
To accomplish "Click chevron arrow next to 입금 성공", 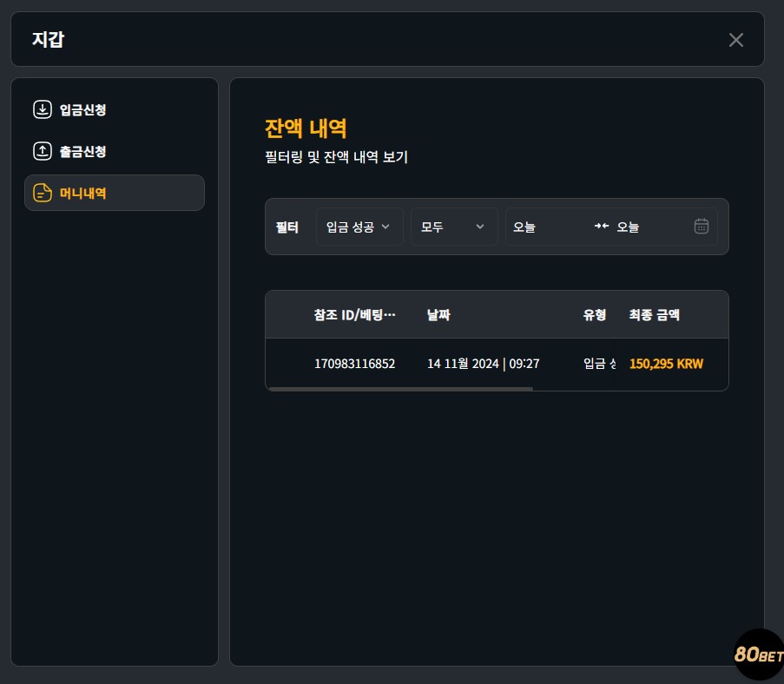I will 385,227.
